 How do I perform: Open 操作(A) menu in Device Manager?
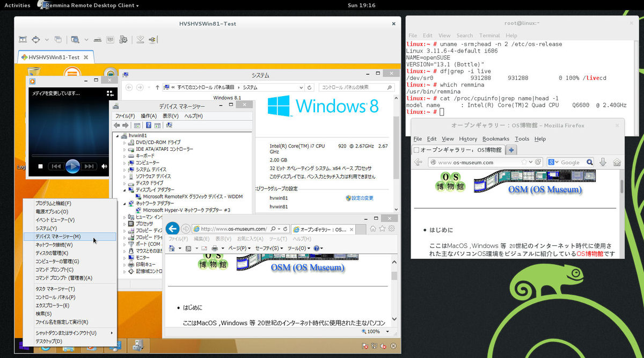(x=149, y=116)
